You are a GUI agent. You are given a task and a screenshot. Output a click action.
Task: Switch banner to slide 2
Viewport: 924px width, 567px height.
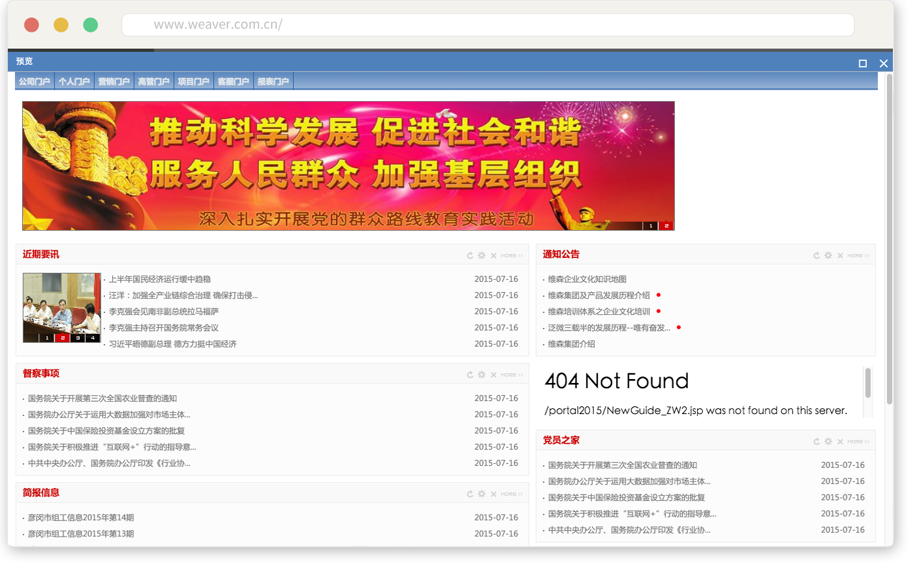coord(666,226)
